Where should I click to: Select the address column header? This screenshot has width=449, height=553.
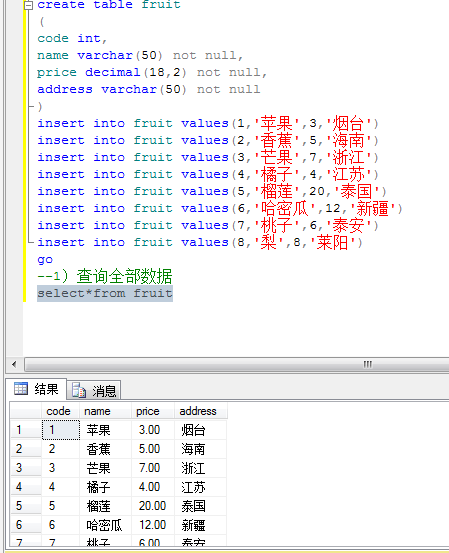[x=201, y=411]
